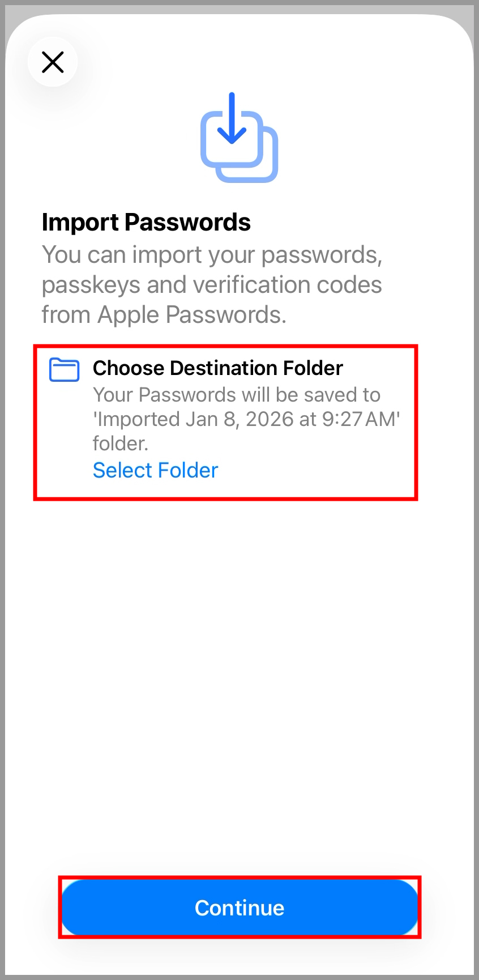Click the word 'folder.' under the import date
This screenshot has width=479, height=980.
120,444
